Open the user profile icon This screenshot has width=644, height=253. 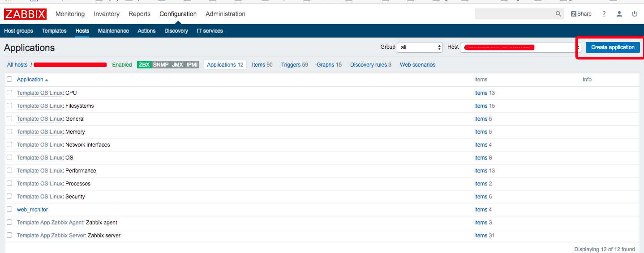[x=619, y=14]
